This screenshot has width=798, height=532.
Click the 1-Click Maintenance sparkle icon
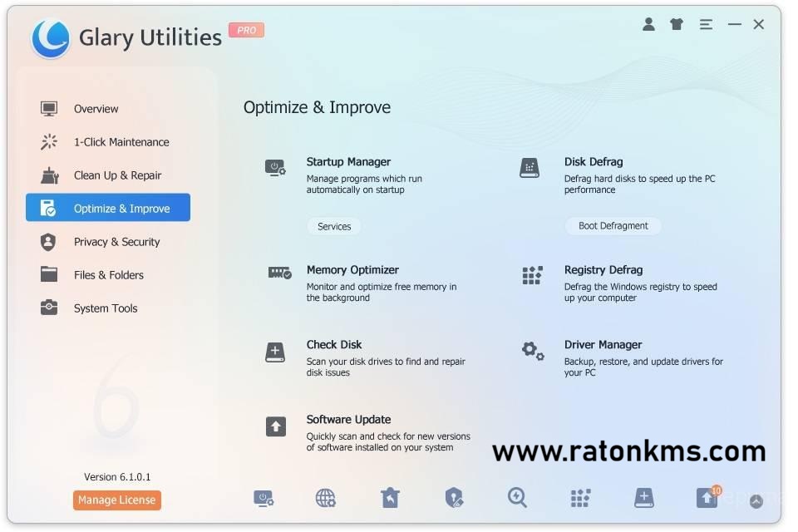click(49, 142)
